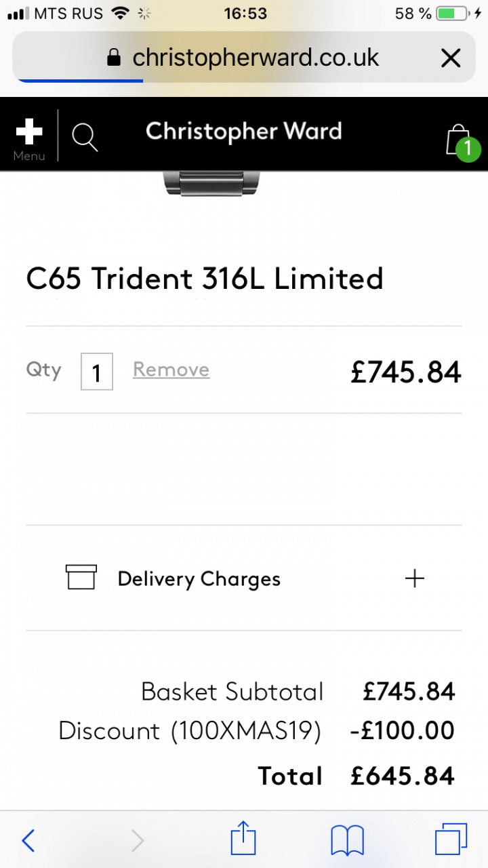Go back with Safari back arrow
Image resolution: width=488 pixels, height=868 pixels.
coord(28,840)
